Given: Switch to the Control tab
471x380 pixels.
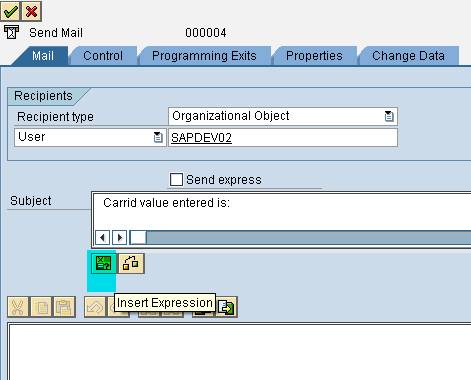Looking at the screenshot, I should click(103, 56).
